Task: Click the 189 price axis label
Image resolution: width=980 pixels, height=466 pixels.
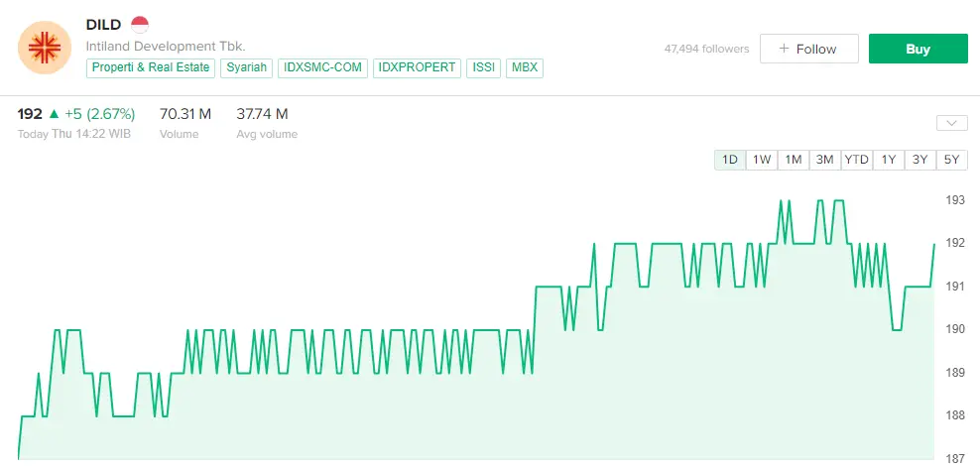Action: (957, 372)
